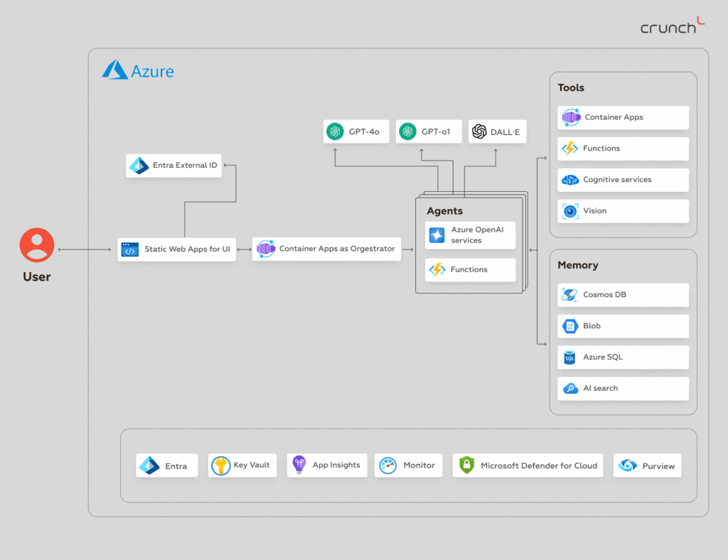
Task: Select the GPT-o1 label
Action: tap(436, 131)
